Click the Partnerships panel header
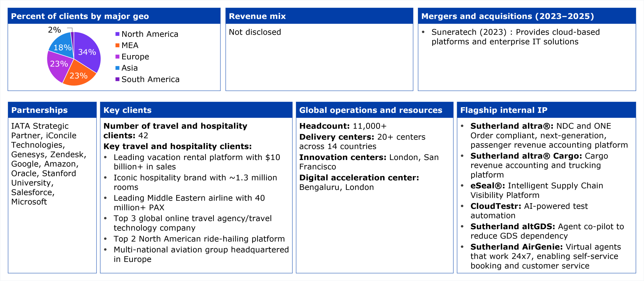644x281 pixels. coord(39,110)
